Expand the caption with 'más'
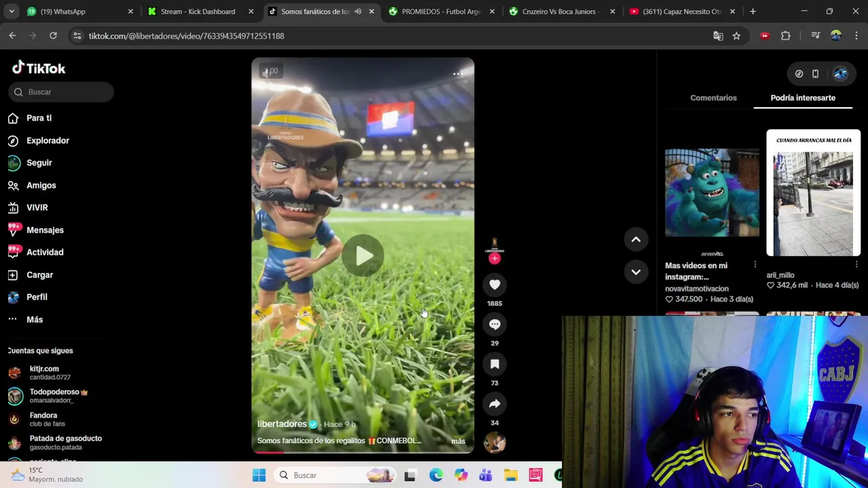 (458, 441)
